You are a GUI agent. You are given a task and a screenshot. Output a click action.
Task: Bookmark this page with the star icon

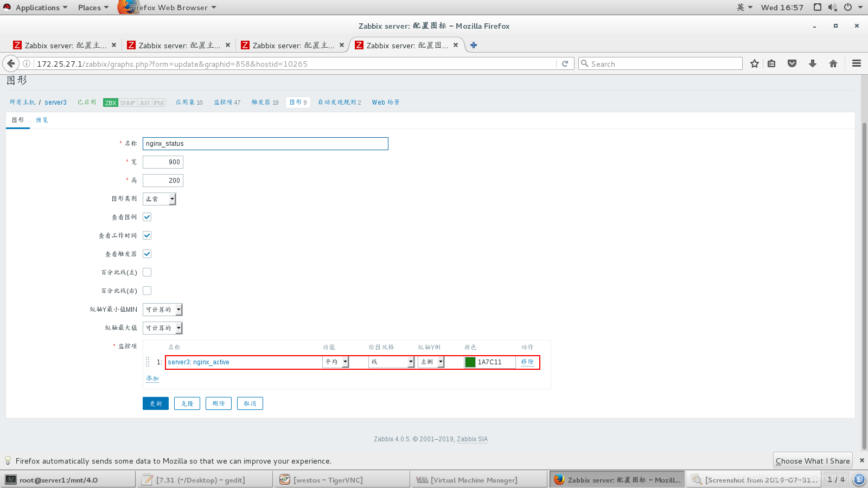click(754, 63)
